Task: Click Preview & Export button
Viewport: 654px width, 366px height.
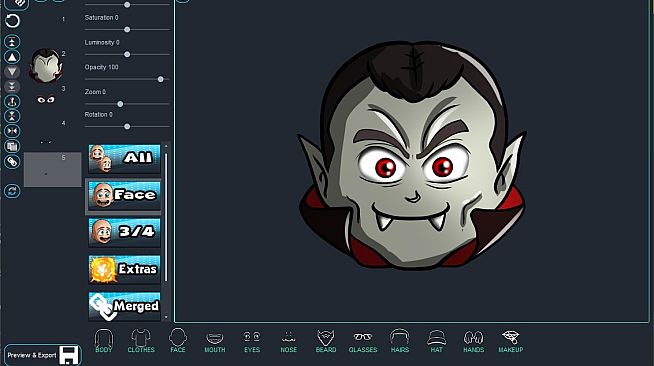Action: (x=42, y=355)
